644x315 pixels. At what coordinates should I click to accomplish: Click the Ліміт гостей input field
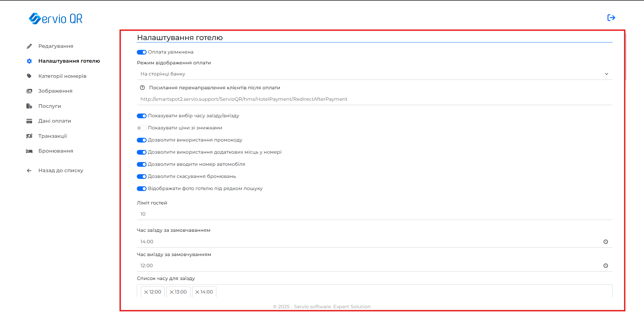[x=374, y=214]
